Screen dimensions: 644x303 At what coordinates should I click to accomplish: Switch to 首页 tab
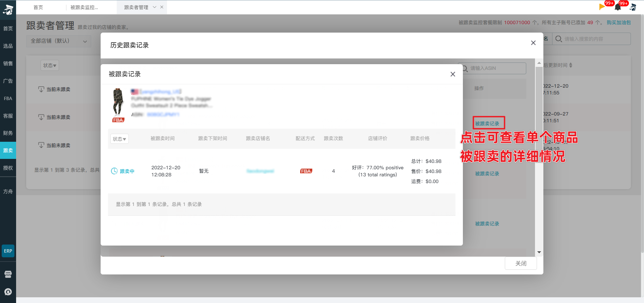point(38,7)
